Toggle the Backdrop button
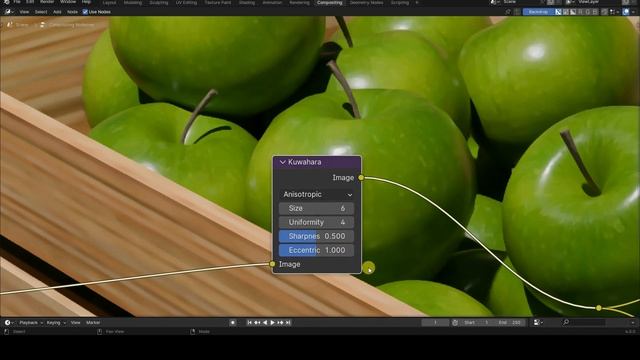Image resolution: width=640 pixels, height=360 pixels. (538, 12)
